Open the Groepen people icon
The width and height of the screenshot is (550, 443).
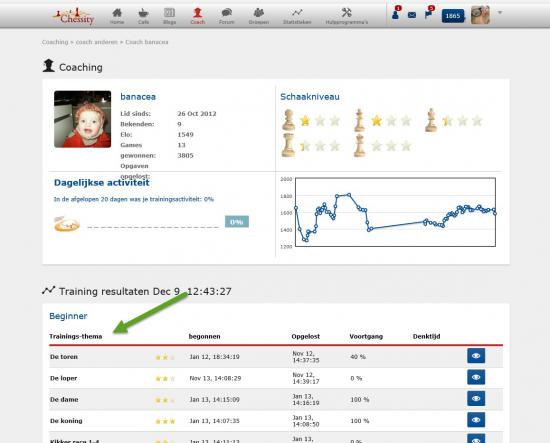click(x=259, y=13)
